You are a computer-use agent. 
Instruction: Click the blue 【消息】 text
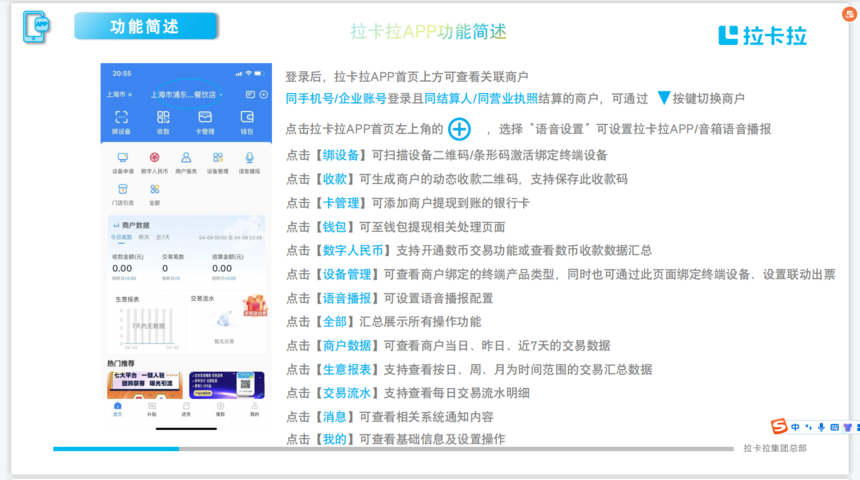[335, 417]
